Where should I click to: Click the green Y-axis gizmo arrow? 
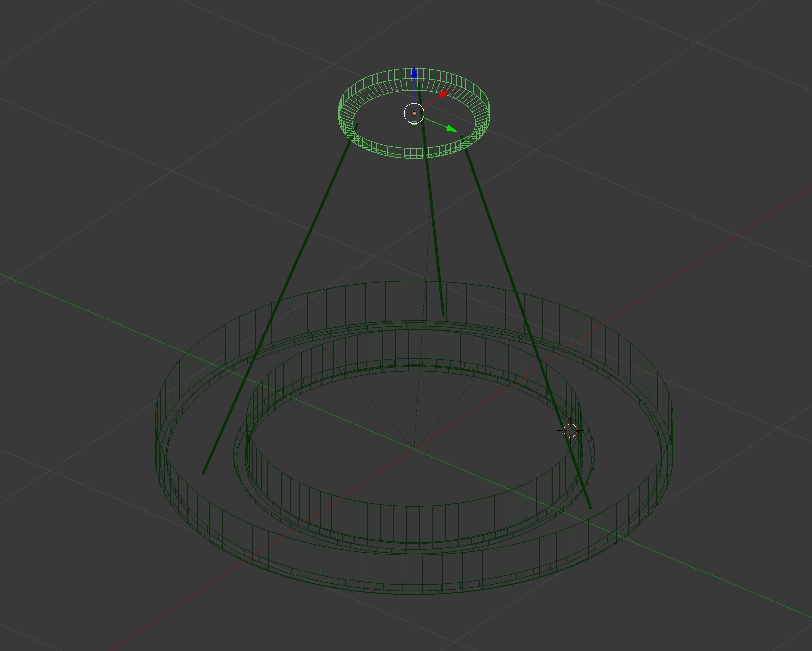(x=451, y=129)
